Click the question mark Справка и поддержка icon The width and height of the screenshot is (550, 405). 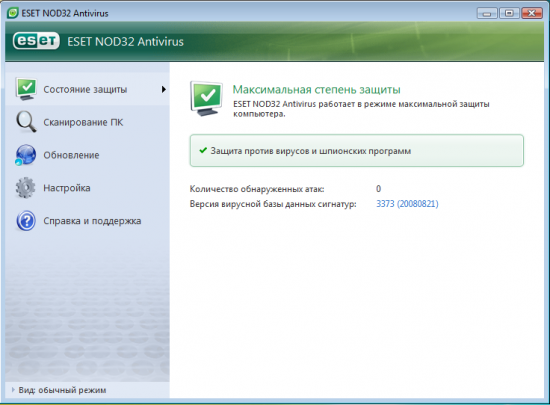26,221
